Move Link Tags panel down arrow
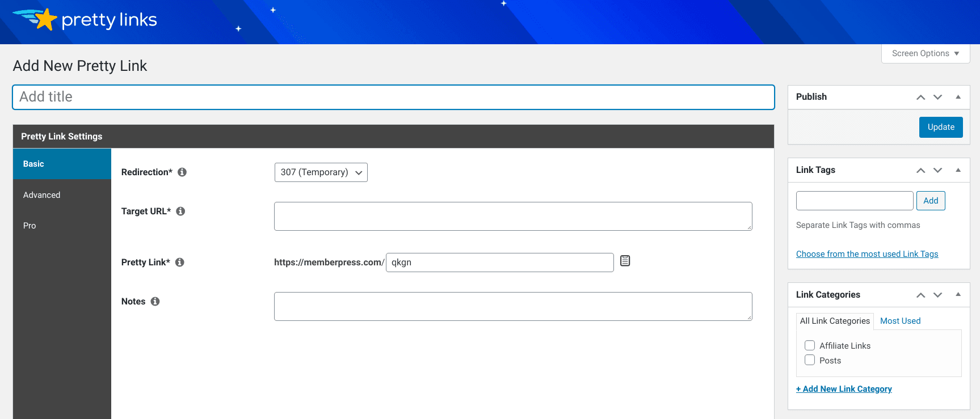980x419 pixels. 937,170
